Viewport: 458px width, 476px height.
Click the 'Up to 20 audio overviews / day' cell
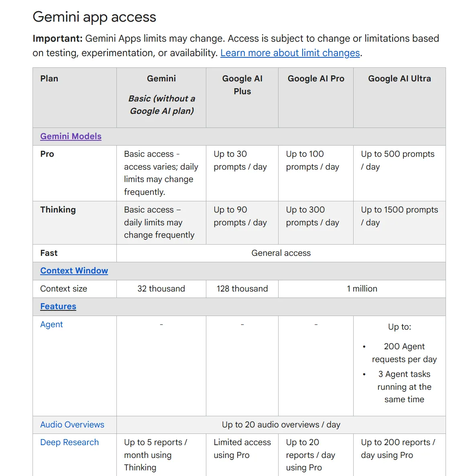tap(281, 425)
